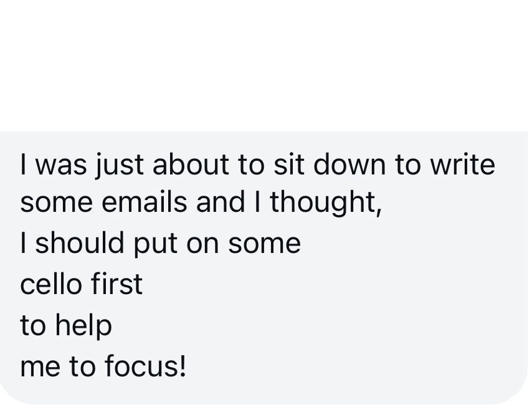This screenshot has height=410, width=532.
Task: Click the word "was" in first line
Action: [x=61, y=166]
